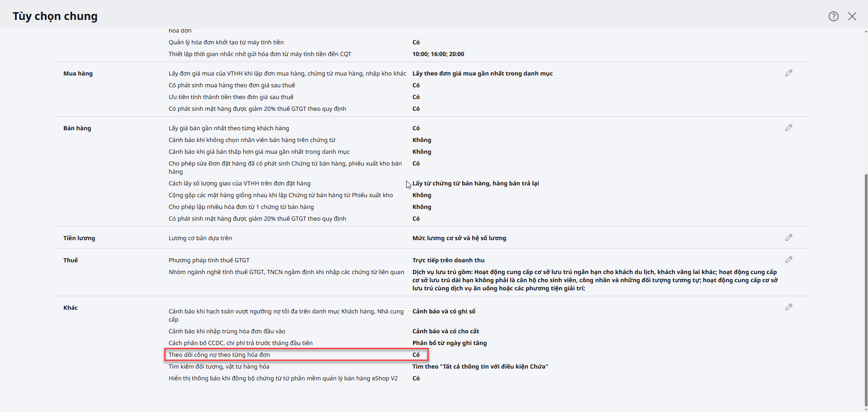This screenshot has height=412, width=868.
Task: Click the 'Khác' section heading
Action: [x=71, y=308]
